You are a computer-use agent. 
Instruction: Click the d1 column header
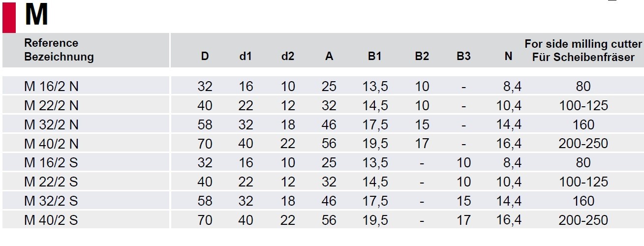(x=245, y=57)
